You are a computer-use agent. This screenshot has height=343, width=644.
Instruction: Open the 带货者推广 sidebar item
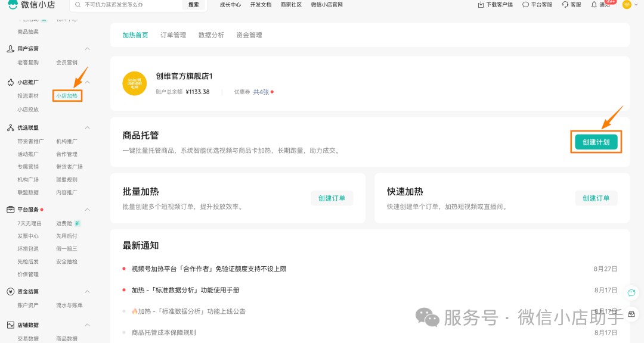pos(30,142)
